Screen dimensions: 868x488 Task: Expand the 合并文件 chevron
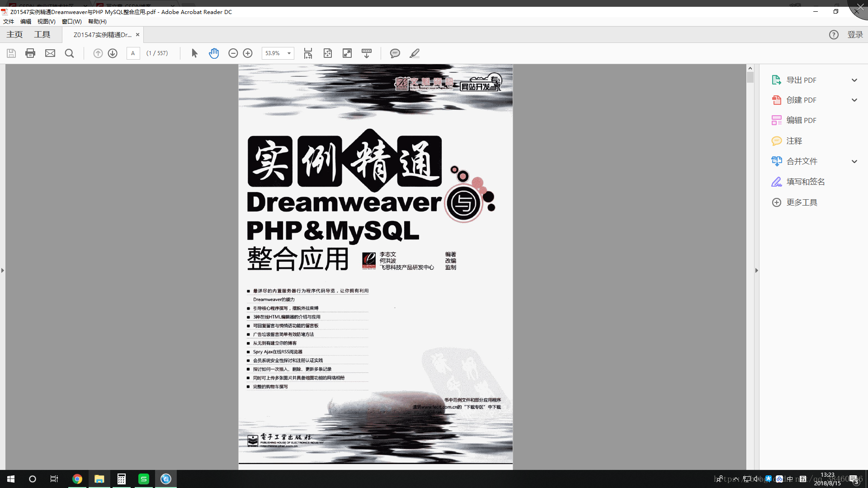(854, 161)
